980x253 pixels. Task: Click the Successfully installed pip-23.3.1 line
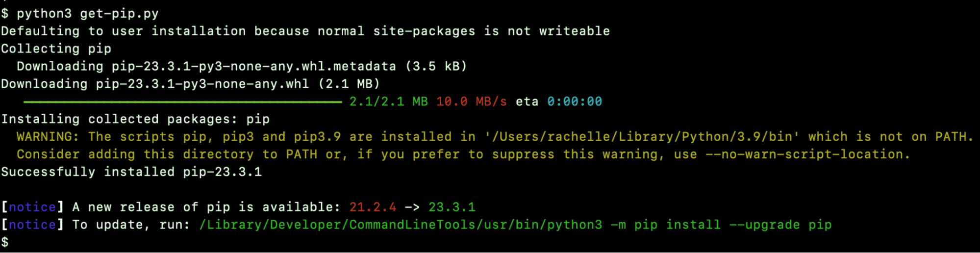131,172
